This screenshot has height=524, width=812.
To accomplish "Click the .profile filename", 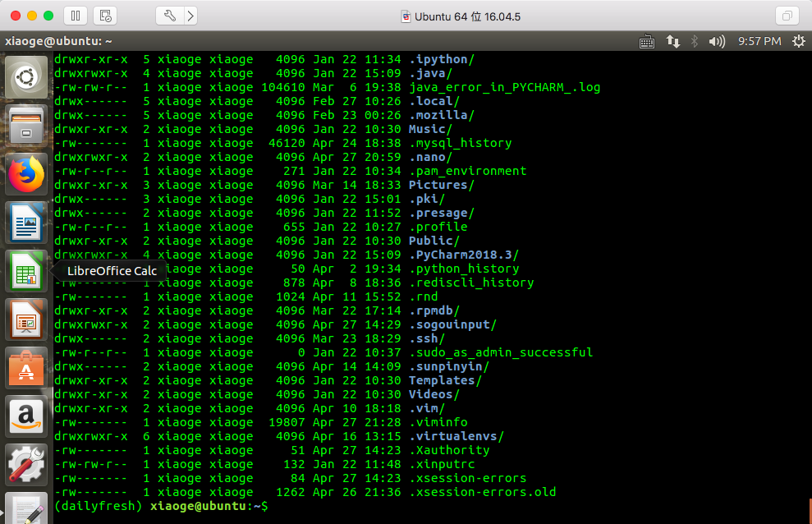I will coord(438,228).
